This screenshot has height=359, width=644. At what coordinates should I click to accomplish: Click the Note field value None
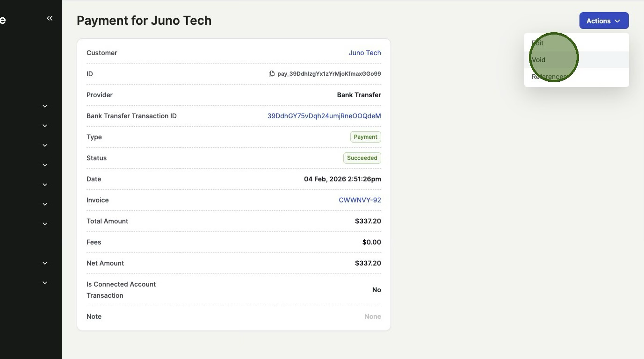point(372,316)
